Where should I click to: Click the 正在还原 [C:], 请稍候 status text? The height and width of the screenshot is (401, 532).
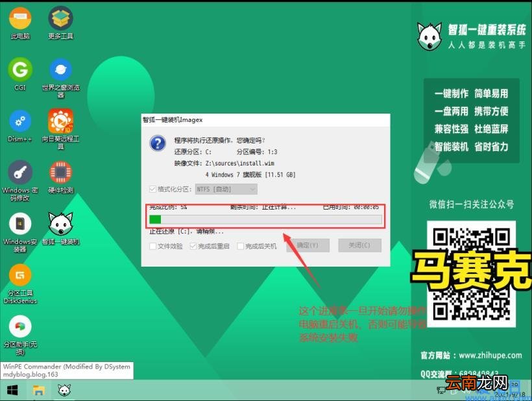187,232
